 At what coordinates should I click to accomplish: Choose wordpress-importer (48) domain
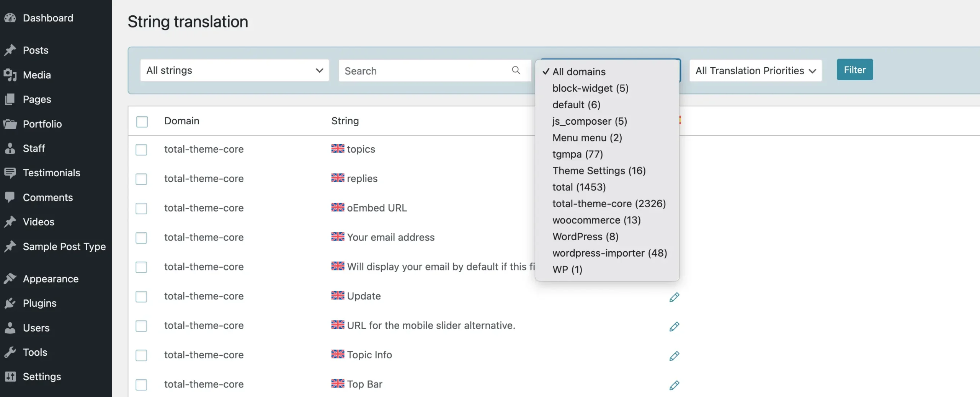(x=607, y=253)
